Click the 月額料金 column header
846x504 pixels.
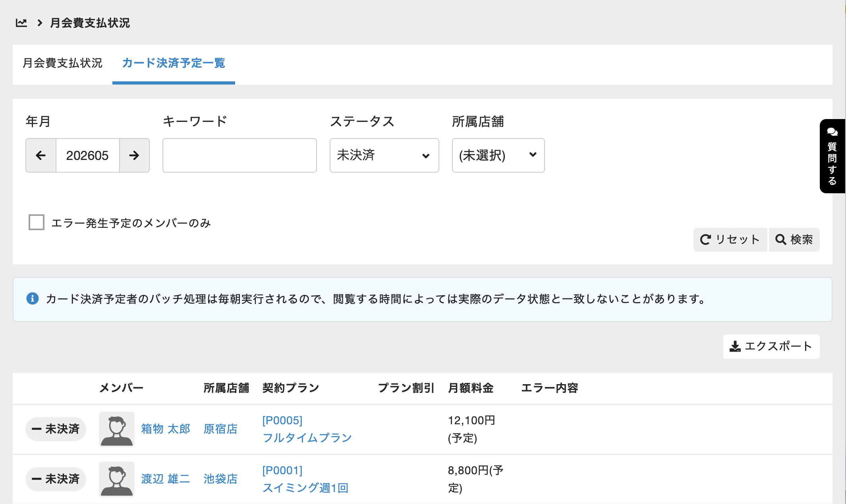point(471,388)
